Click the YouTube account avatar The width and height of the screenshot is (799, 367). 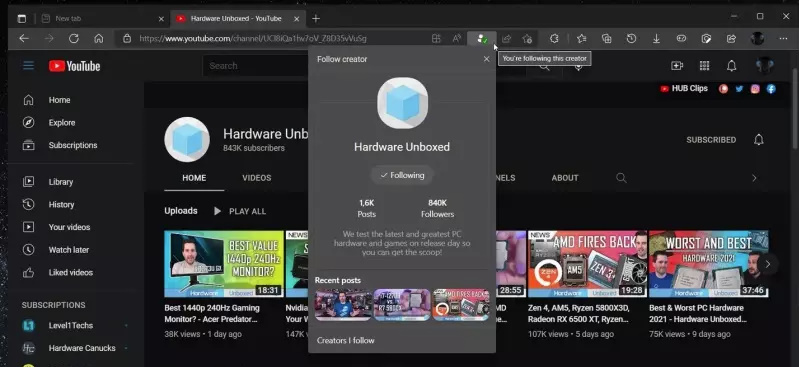click(x=765, y=66)
